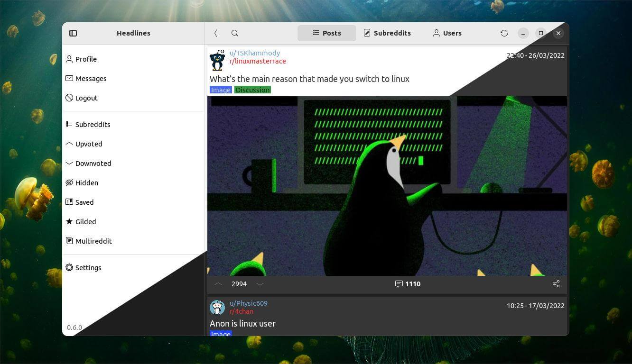Go back with the left chevron
Image resolution: width=632 pixels, height=364 pixels.
pyautogui.click(x=215, y=33)
